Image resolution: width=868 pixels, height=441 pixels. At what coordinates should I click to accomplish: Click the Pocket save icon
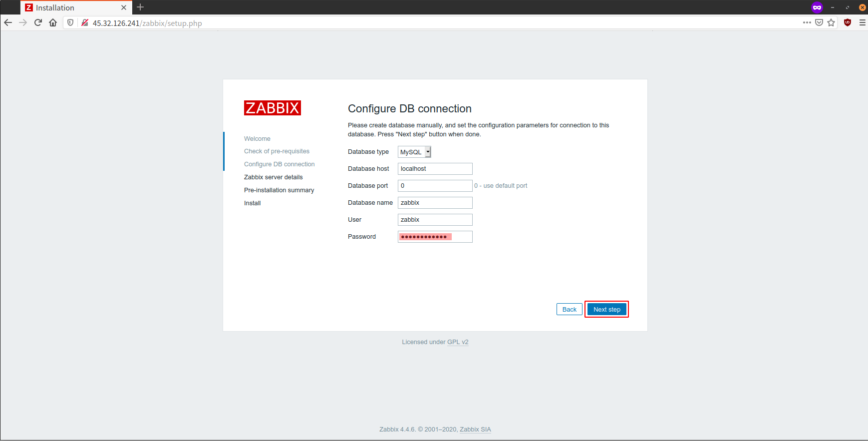click(x=819, y=22)
